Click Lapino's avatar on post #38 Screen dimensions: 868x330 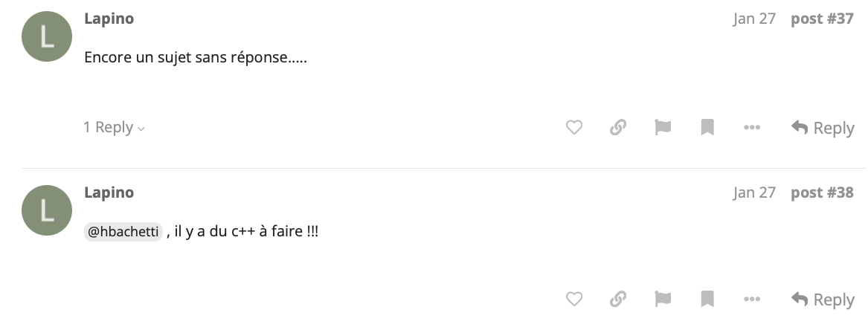tap(47, 210)
